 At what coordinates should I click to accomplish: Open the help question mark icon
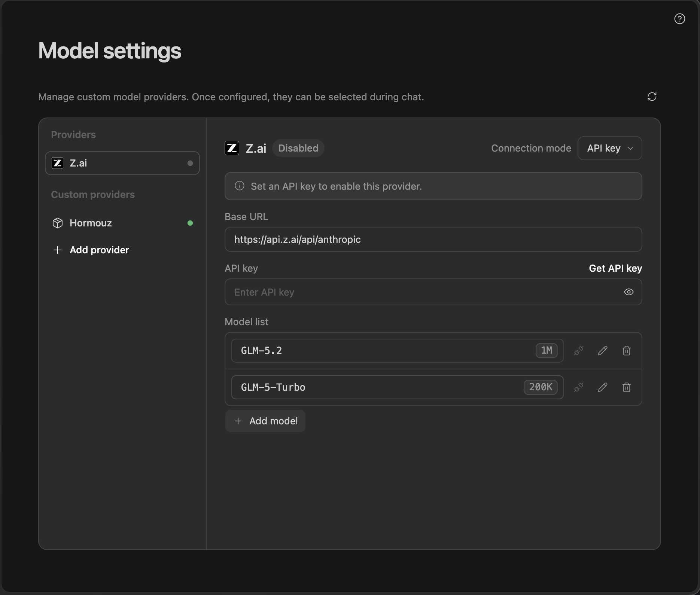[679, 19]
